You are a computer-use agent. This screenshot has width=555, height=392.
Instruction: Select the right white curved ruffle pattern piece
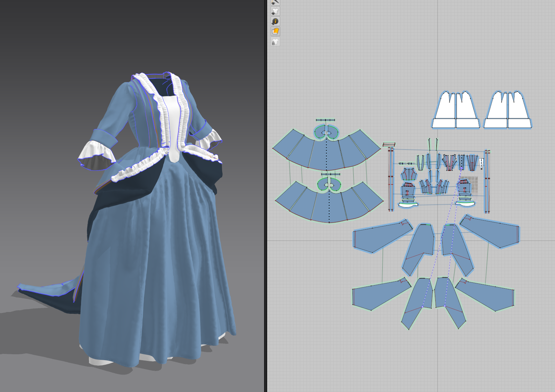pyautogui.click(x=465, y=204)
